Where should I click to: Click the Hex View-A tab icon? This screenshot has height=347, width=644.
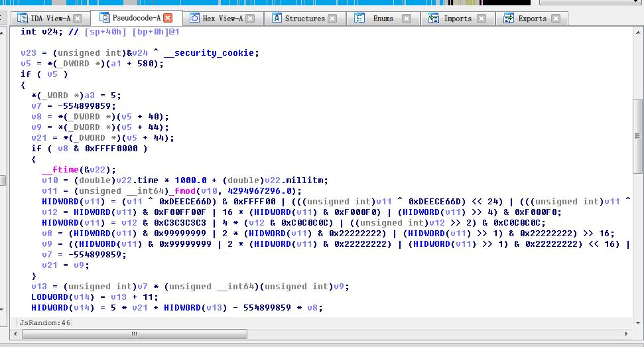click(194, 19)
